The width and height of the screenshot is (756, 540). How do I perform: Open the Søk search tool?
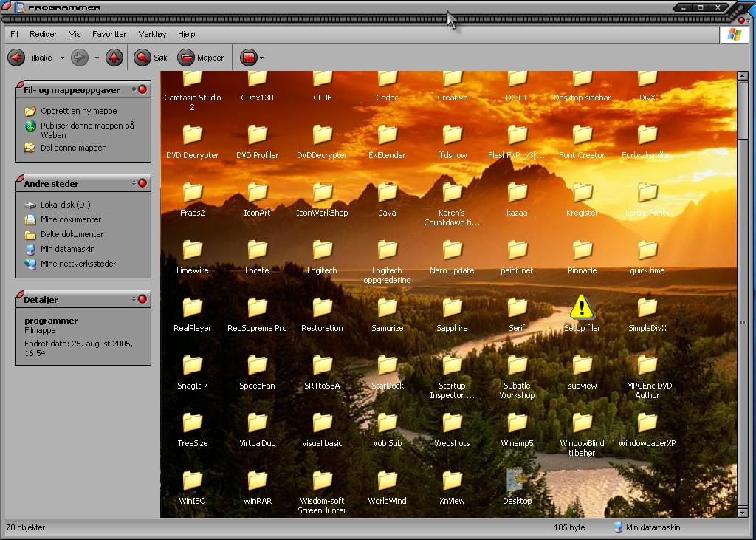coord(151,58)
